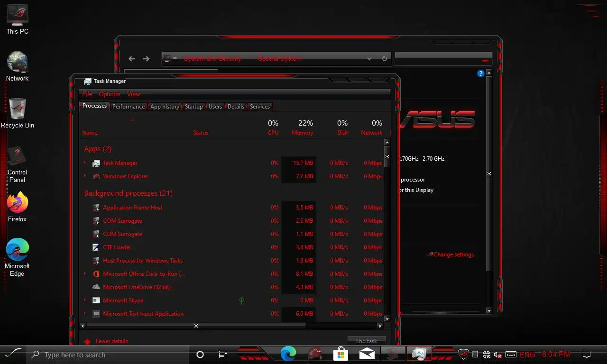This screenshot has width=607, height=364.
Task: Click Fewer details arrow icon
Action: 87,341
